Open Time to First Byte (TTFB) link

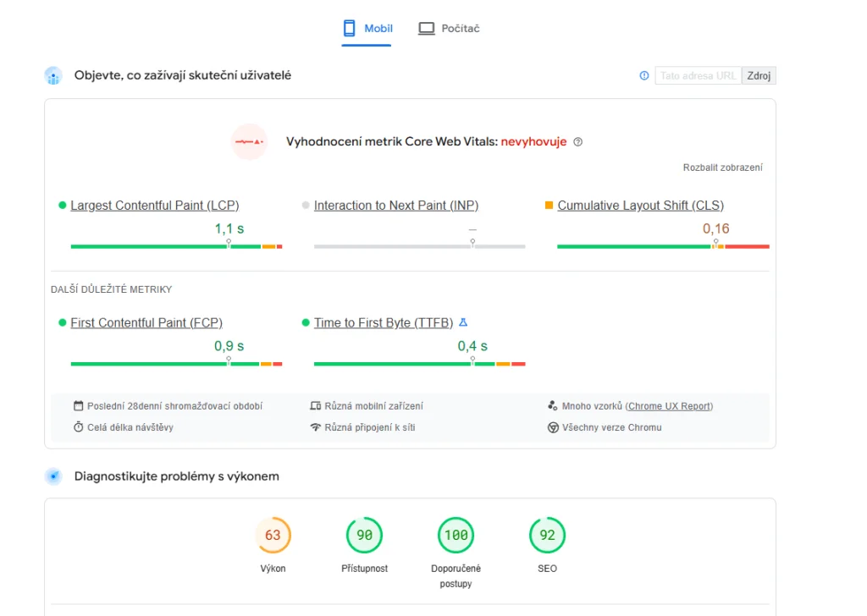click(383, 323)
